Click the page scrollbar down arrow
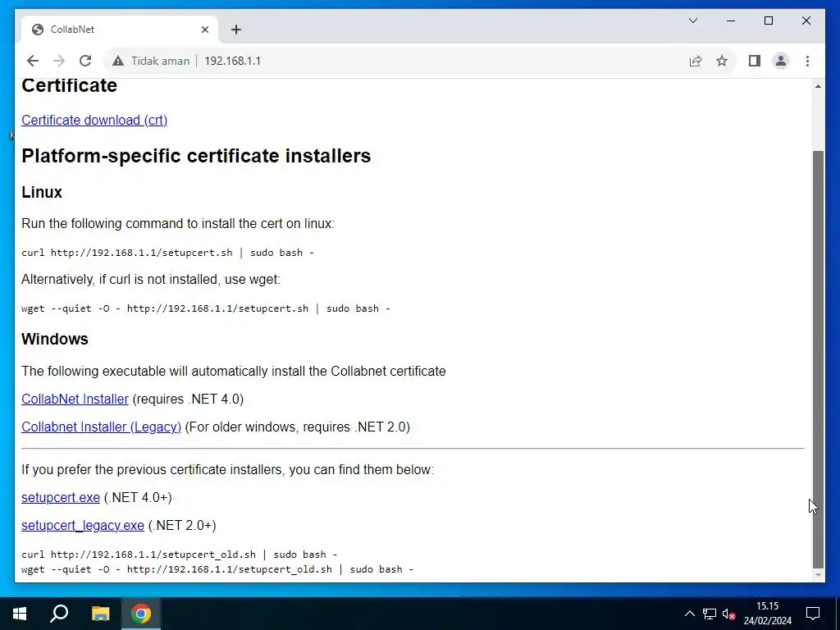 (x=818, y=575)
